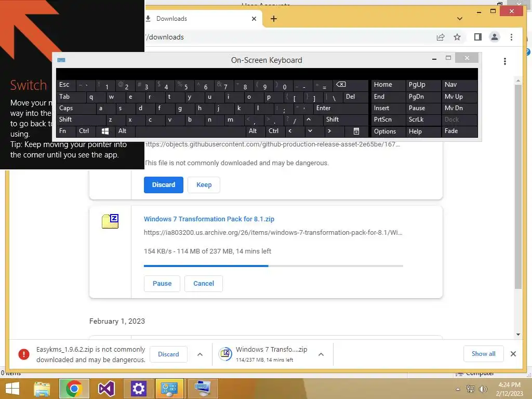The image size is (532, 399).
Task: Click the Windows logo key on the keyboard
Action: point(105,131)
